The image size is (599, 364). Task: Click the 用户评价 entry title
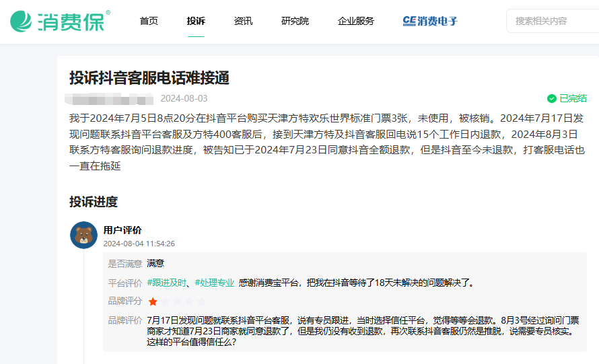[x=122, y=230]
